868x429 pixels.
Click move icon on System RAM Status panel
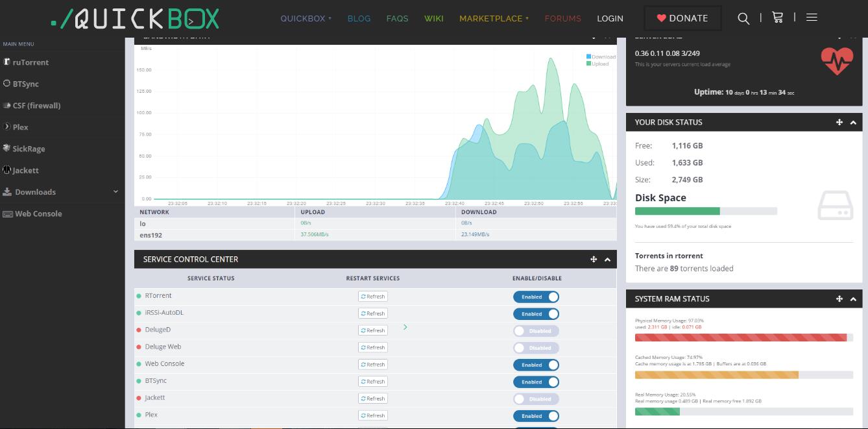[839, 299]
